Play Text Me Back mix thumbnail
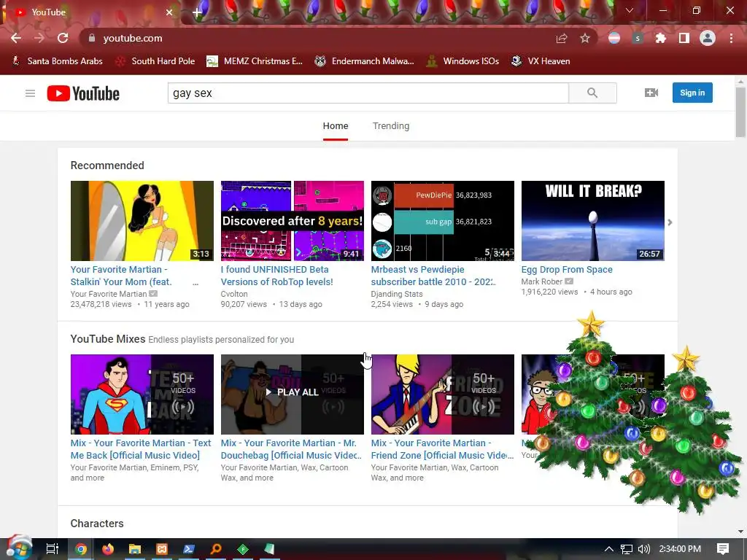Screen dimensions: 747x560 tap(142, 394)
